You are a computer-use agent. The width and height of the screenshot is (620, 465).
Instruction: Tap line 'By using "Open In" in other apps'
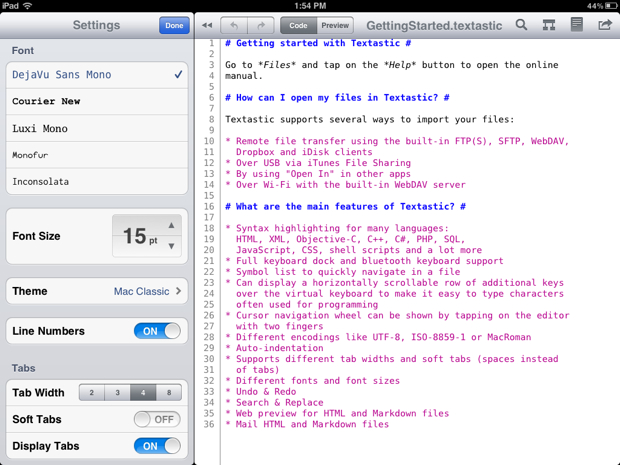point(318,174)
